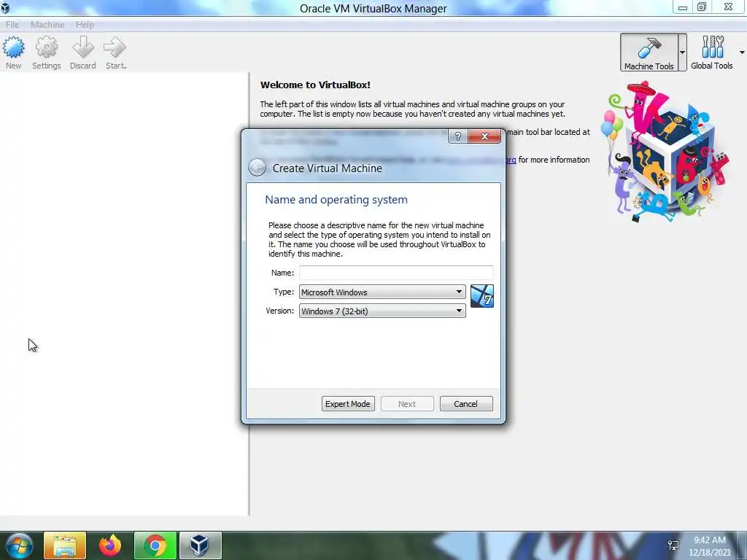Click the VirtualBox mascot cube image
Viewport: 747px width, 560px height.
point(665,152)
